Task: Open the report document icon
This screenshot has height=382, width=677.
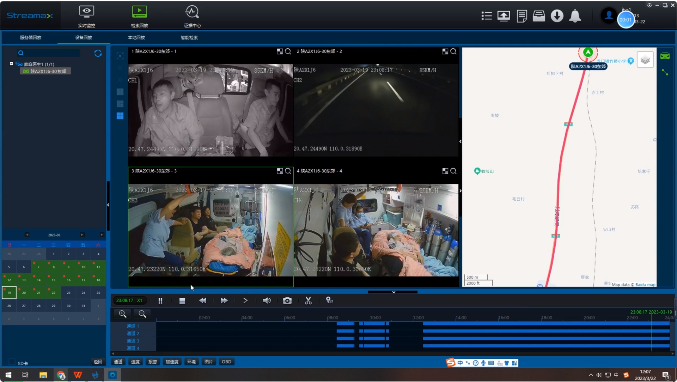Action: [x=522, y=16]
